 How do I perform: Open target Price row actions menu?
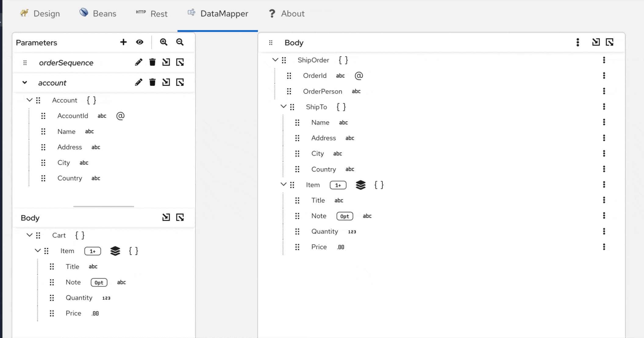click(604, 247)
